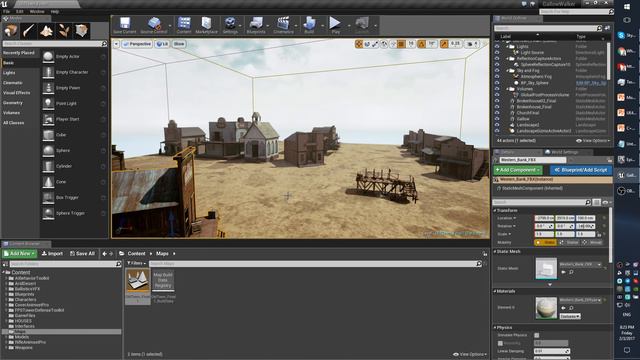Open the File menu

[x=7, y=12]
